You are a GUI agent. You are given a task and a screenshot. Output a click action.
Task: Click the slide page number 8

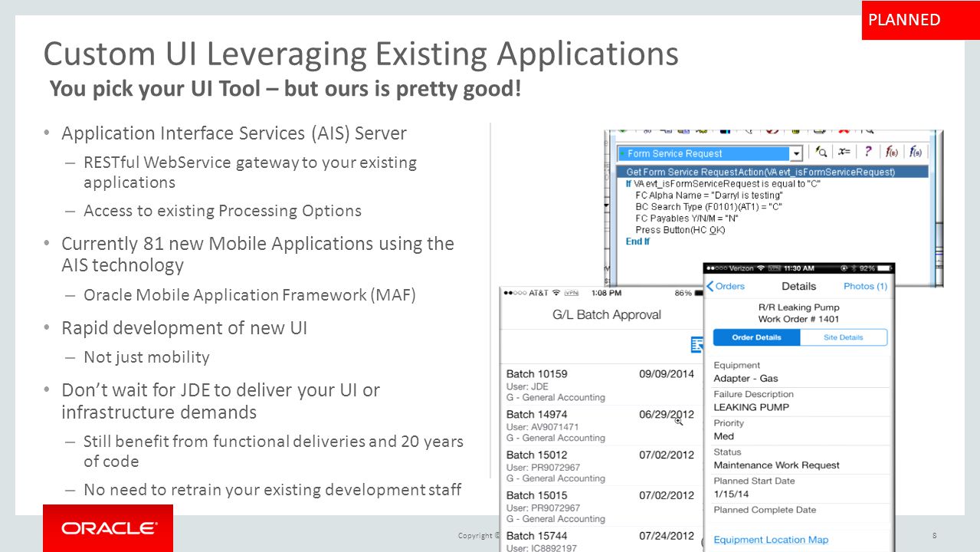click(x=935, y=535)
